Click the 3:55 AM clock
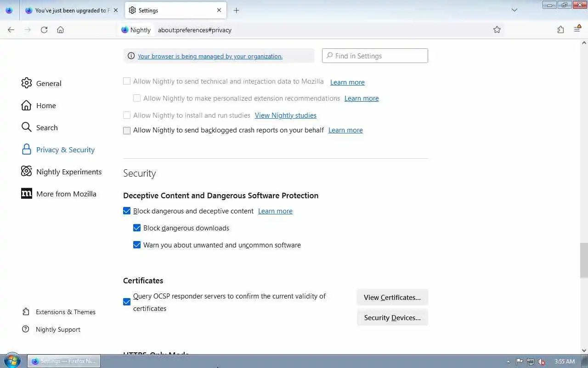Screen dimensions: 588x368 [565, 362]
